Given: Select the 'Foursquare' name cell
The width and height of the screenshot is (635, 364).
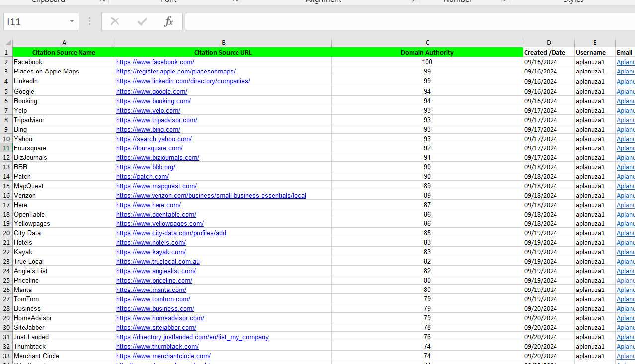Looking at the screenshot, I should (x=64, y=148).
